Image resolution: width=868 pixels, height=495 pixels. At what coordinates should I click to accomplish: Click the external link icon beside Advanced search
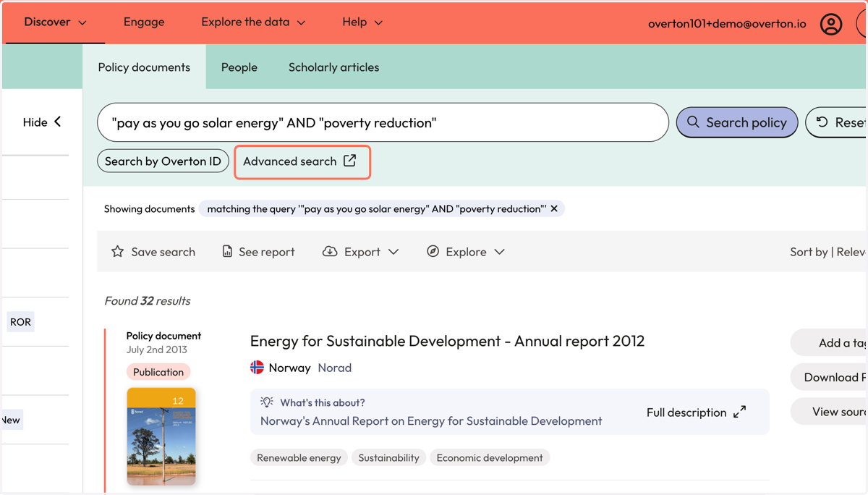coord(350,161)
